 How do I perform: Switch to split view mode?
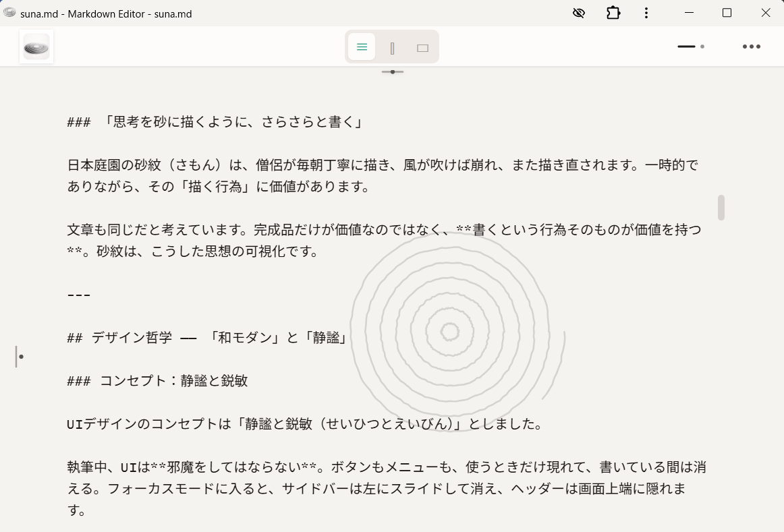(392, 48)
